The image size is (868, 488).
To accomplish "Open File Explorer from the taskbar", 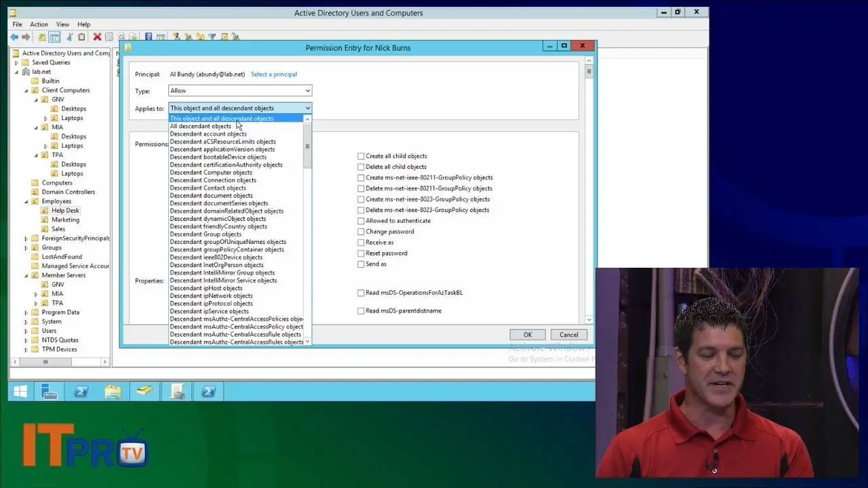I will [x=113, y=391].
